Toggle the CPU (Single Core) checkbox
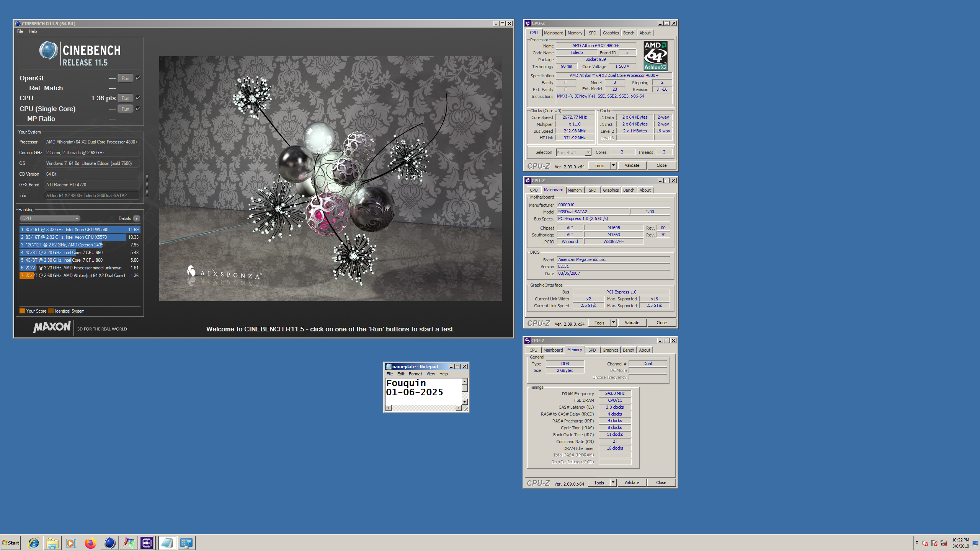This screenshot has height=551, width=980. [138, 108]
